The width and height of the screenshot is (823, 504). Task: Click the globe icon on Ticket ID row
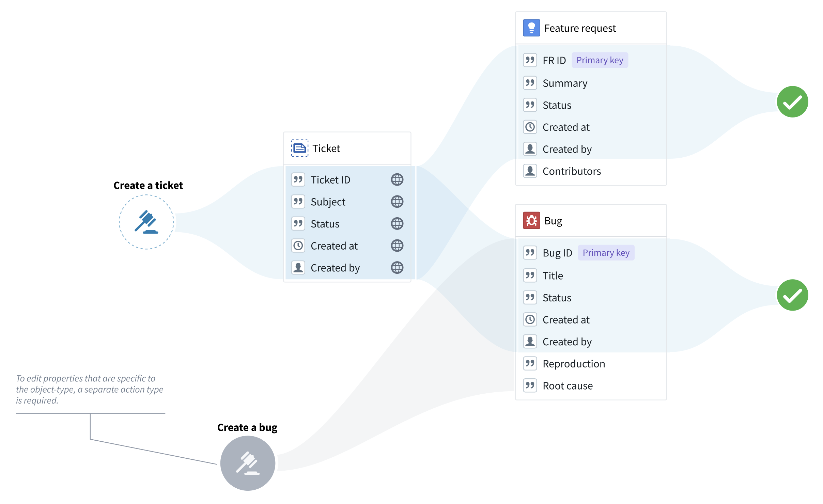pyautogui.click(x=397, y=179)
